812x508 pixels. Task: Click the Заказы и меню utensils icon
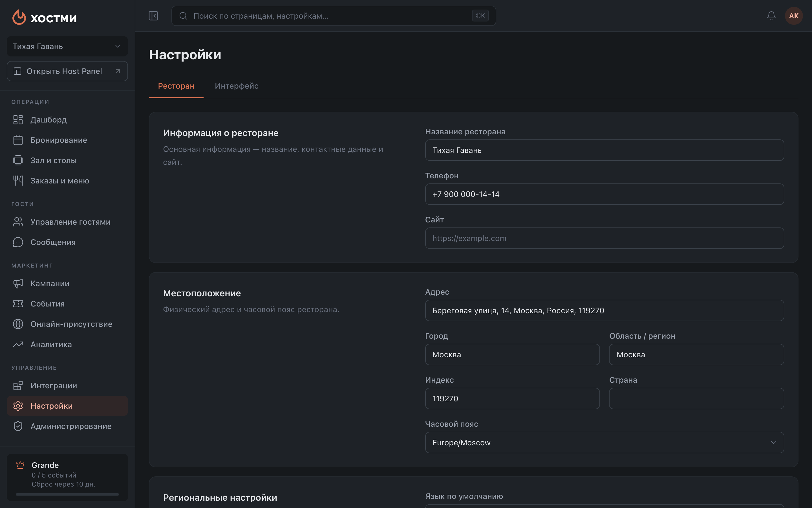[18, 181]
